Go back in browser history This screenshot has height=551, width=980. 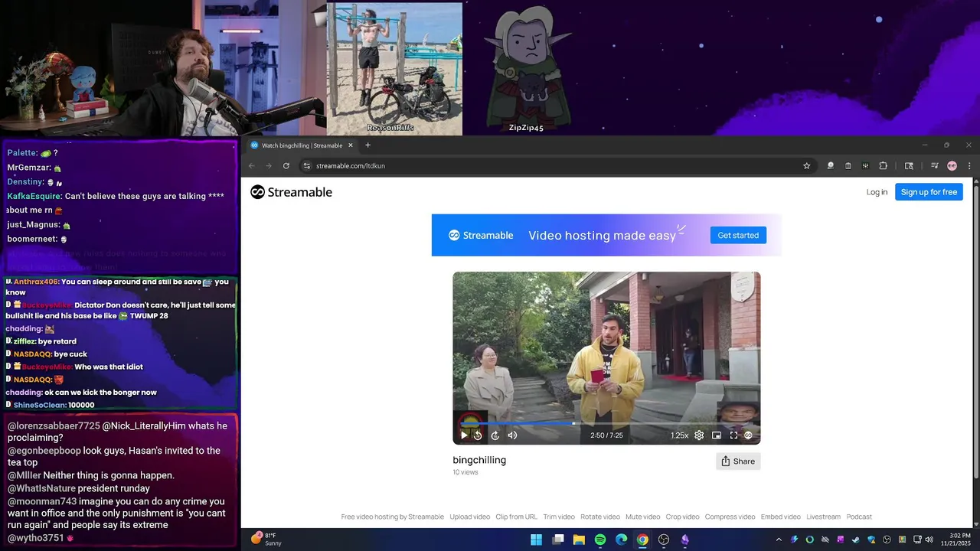point(251,165)
